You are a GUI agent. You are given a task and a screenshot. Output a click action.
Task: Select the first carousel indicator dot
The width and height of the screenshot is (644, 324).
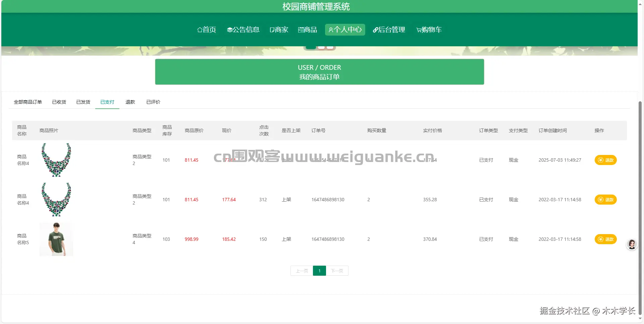pyautogui.click(x=310, y=47)
